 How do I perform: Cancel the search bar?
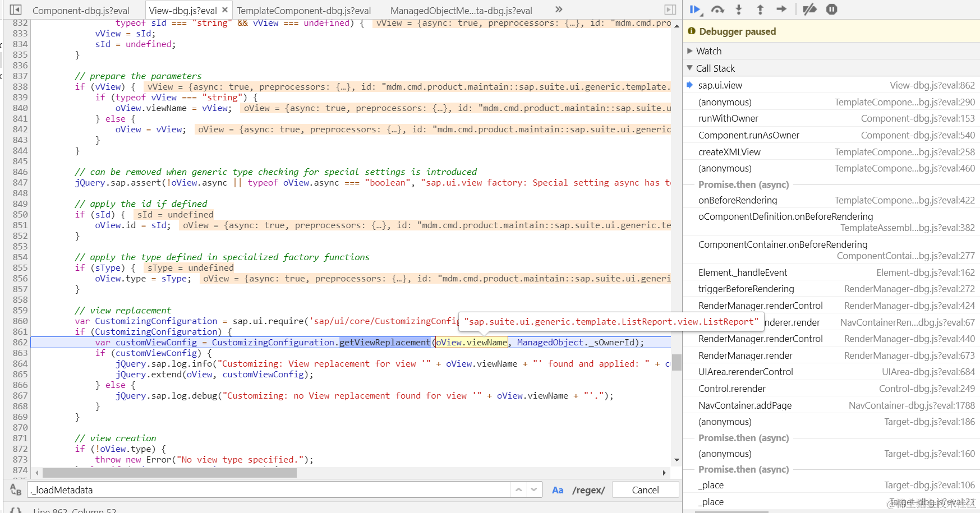[645, 490]
